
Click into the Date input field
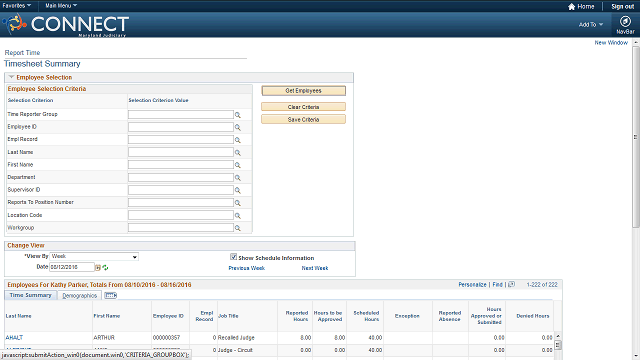72,267
